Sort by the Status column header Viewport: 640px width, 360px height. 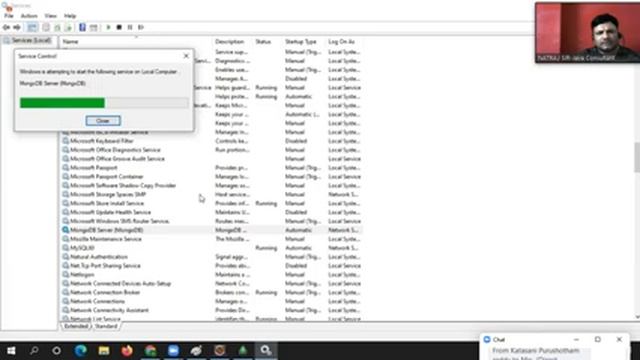point(263,42)
